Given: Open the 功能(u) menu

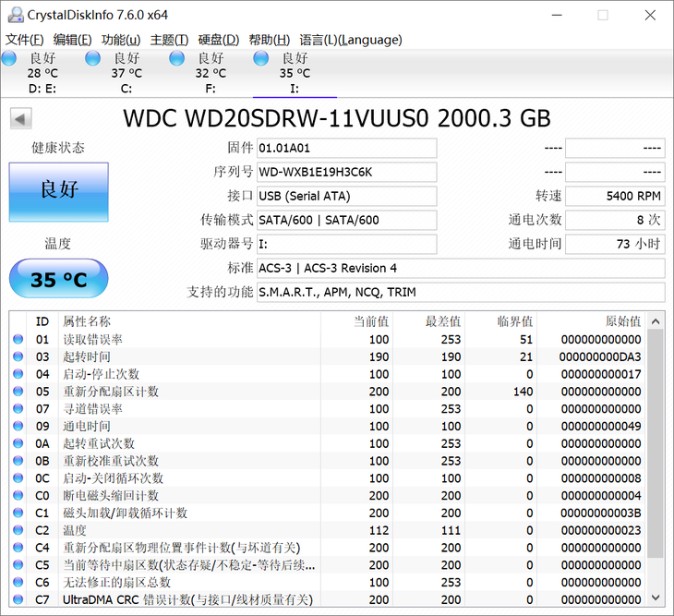Looking at the screenshot, I should [121, 40].
